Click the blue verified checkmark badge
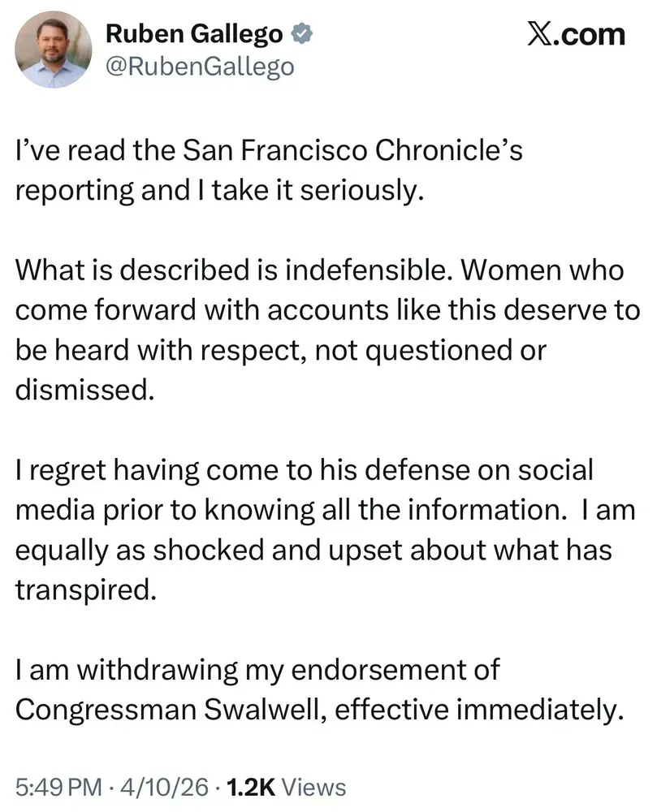The width and height of the screenshot is (657, 812). click(302, 33)
